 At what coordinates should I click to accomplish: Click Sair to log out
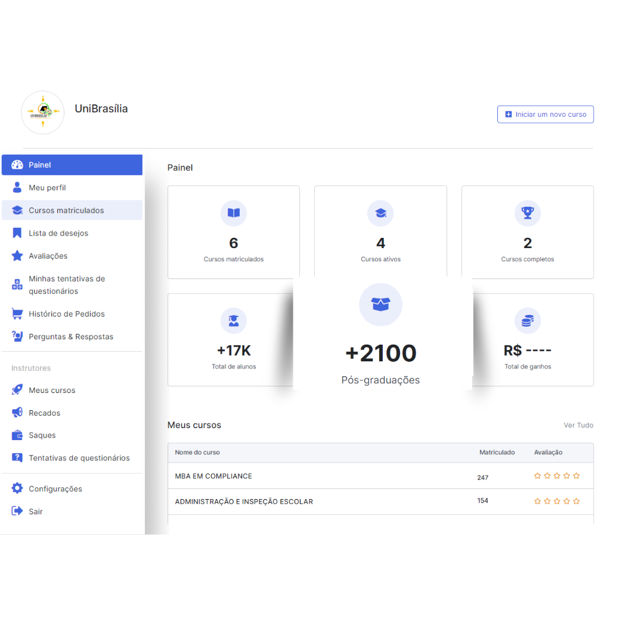35,512
